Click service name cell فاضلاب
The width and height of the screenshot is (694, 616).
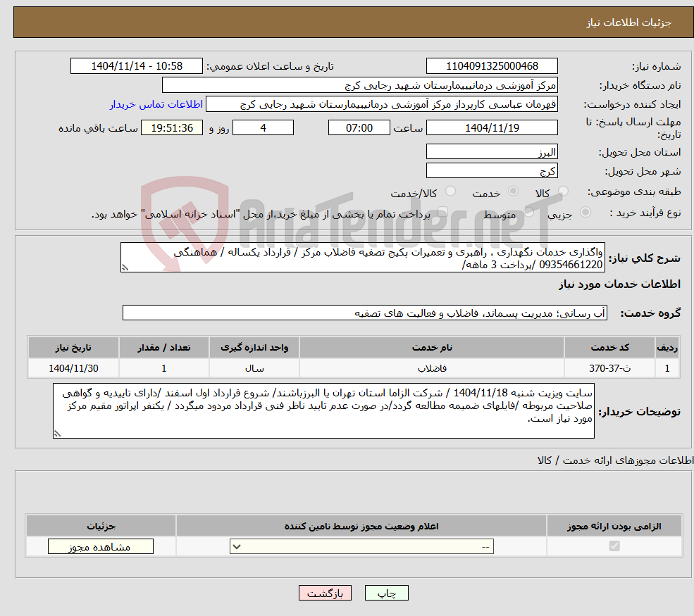[432, 368]
